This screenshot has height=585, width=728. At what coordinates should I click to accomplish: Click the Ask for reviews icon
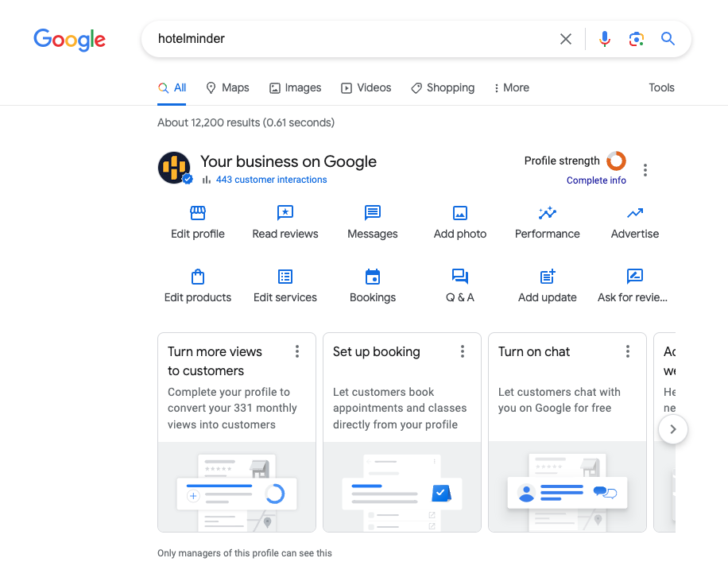(x=635, y=277)
